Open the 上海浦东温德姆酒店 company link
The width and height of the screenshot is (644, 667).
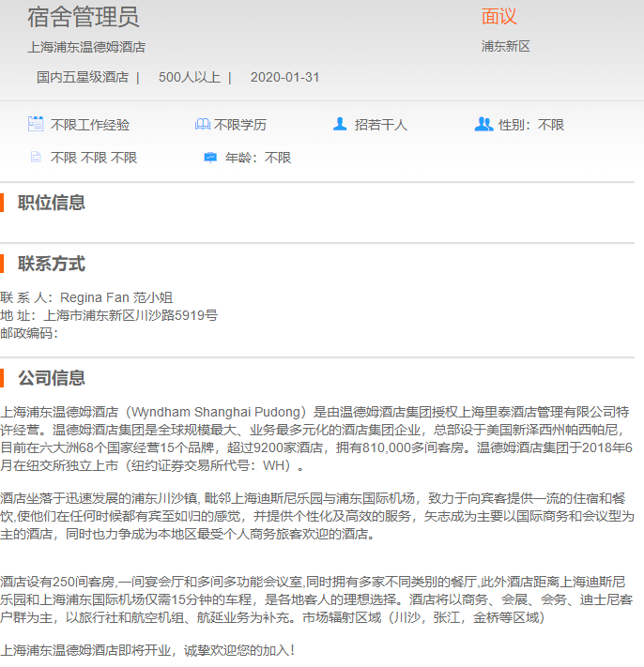[86, 47]
